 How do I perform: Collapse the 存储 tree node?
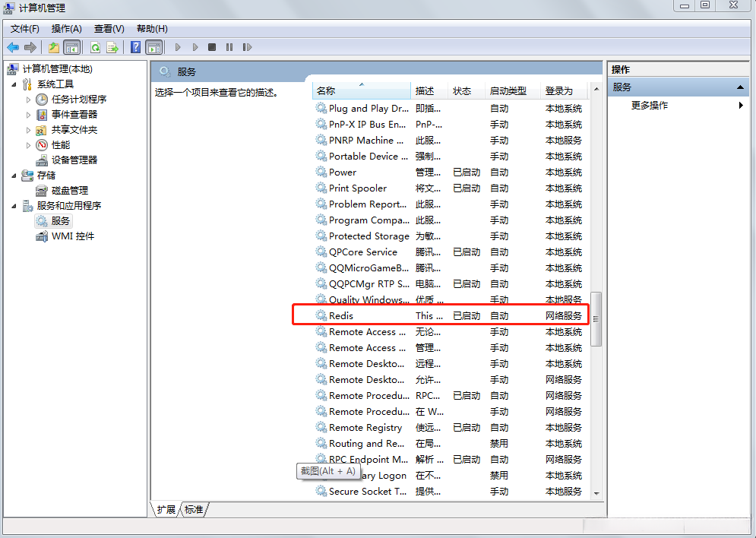click(x=14, y=176)
